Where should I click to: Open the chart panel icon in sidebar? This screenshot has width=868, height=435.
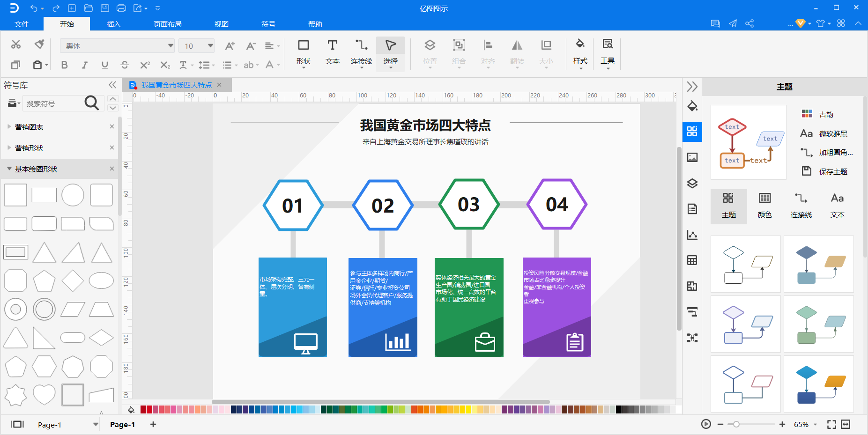pos(692,235)
